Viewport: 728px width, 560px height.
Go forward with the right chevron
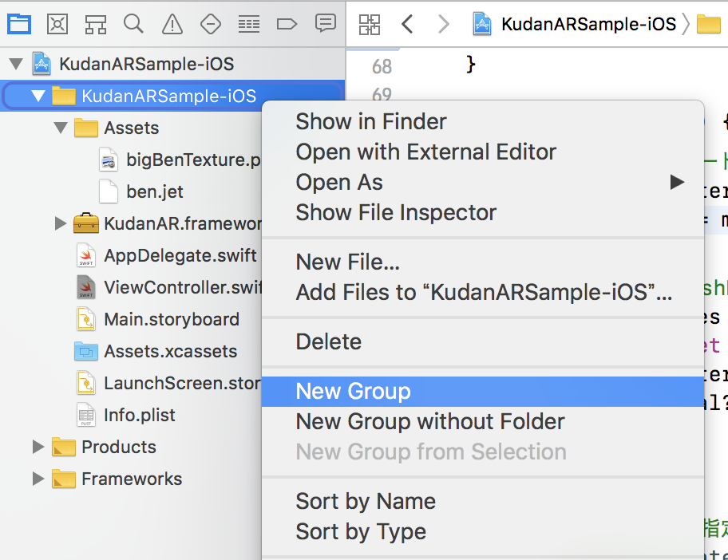(445, 24)
